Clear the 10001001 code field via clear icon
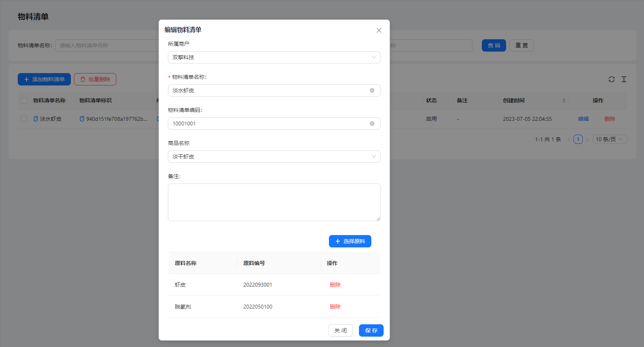 coord(372,123)
